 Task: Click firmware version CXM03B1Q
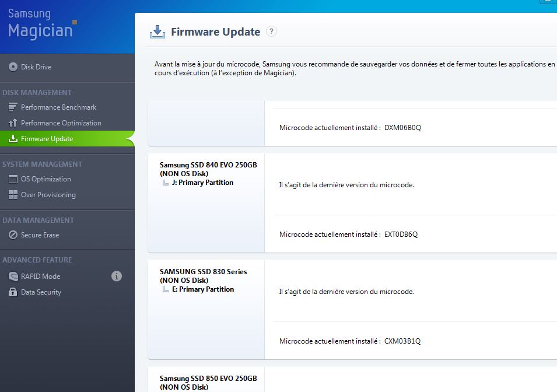[x=402, y=341]
